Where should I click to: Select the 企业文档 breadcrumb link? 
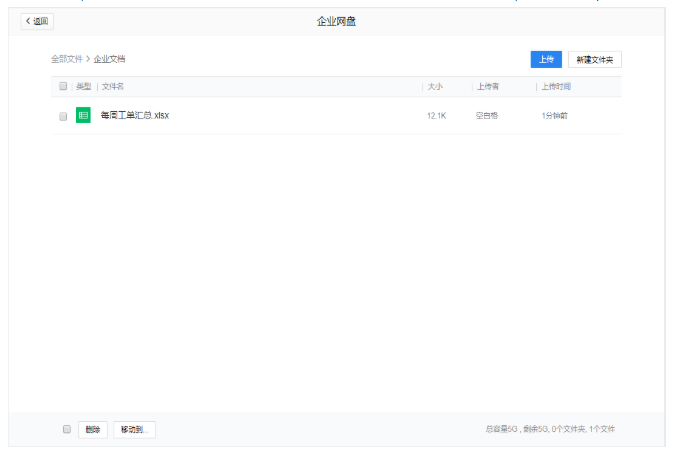coord(110,60)
